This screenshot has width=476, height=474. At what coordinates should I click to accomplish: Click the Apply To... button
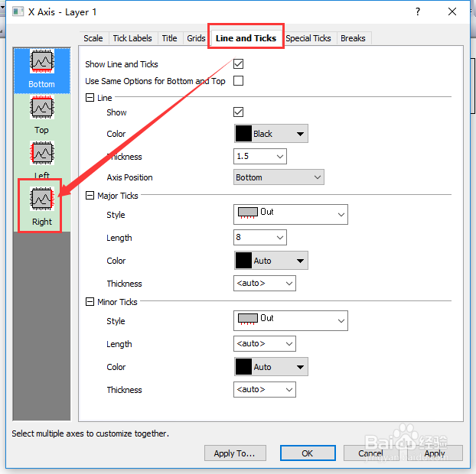click(x=235, y=453)
